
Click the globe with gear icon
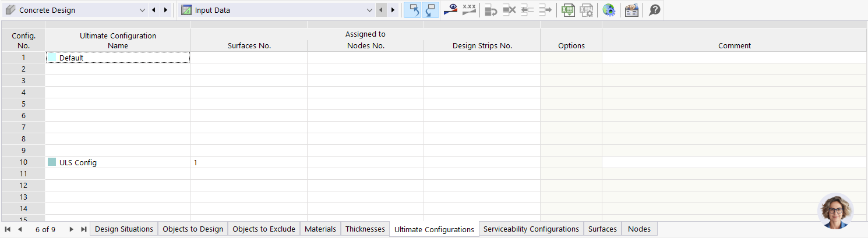pos(609,10)
